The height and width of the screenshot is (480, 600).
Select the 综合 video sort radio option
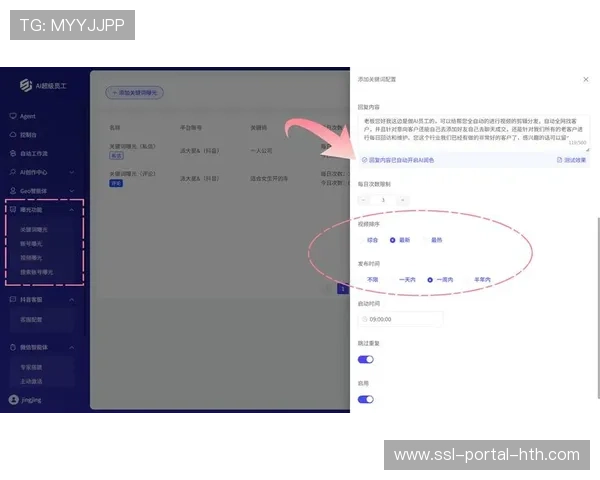pyautogui.click(x=369, y=240)
